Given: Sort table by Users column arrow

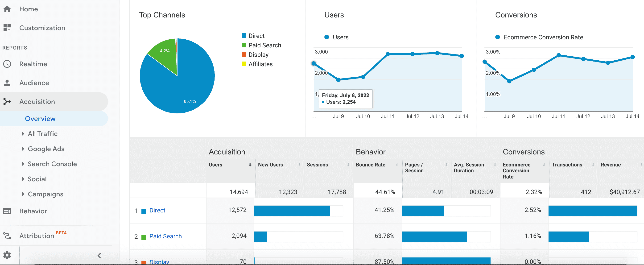Looking at the screenshot, I should 250,165.
